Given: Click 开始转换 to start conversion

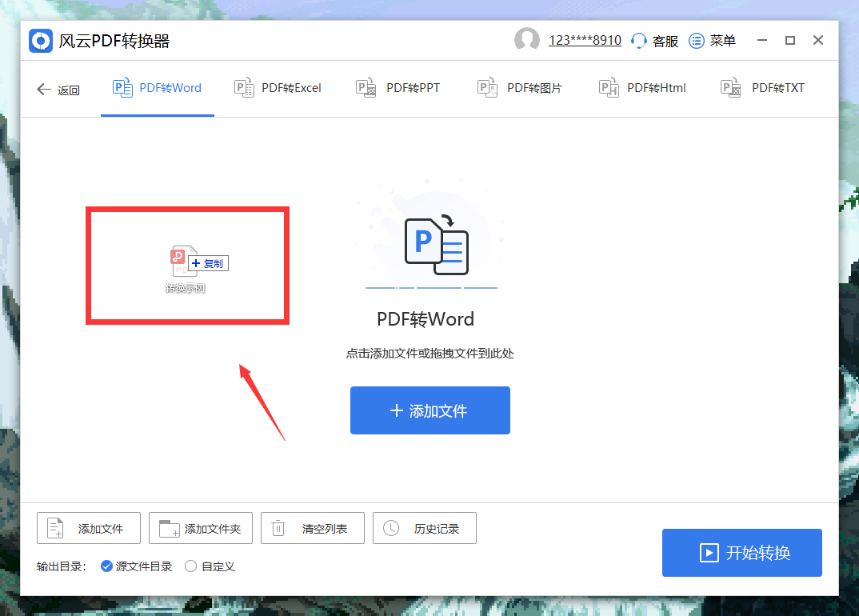Looking at the screenshot, I should pos(741,553).
